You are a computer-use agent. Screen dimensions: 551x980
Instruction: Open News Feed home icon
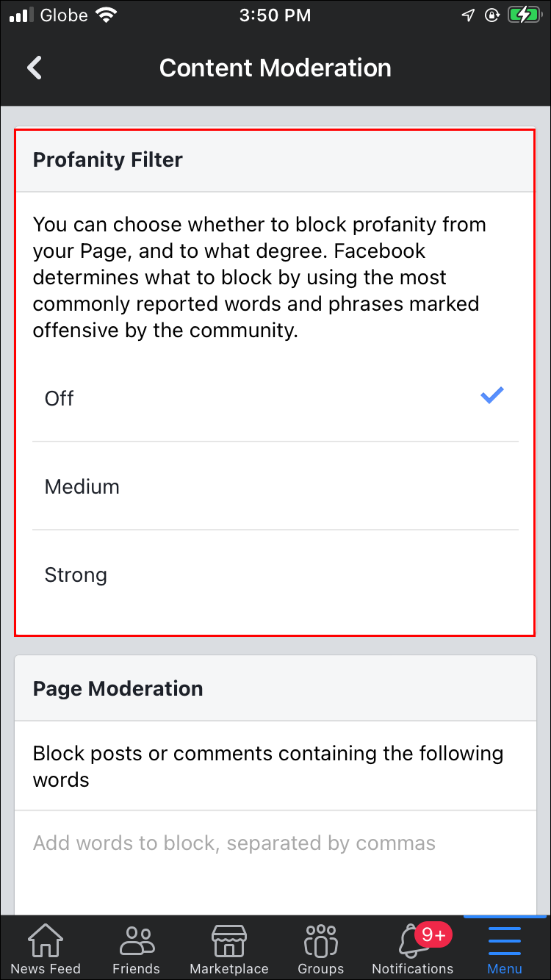click(x=46, y=940)
